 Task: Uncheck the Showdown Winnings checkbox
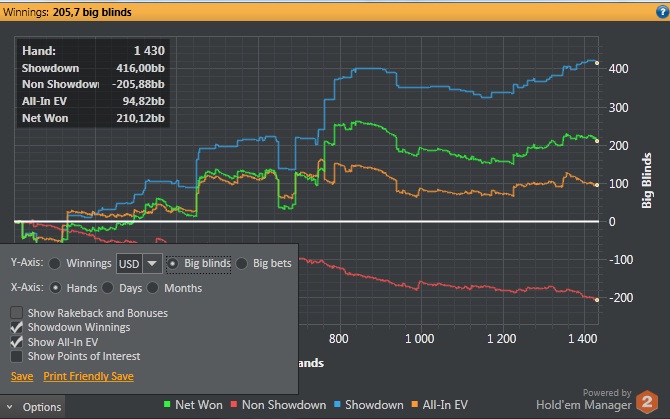(16, 328)
